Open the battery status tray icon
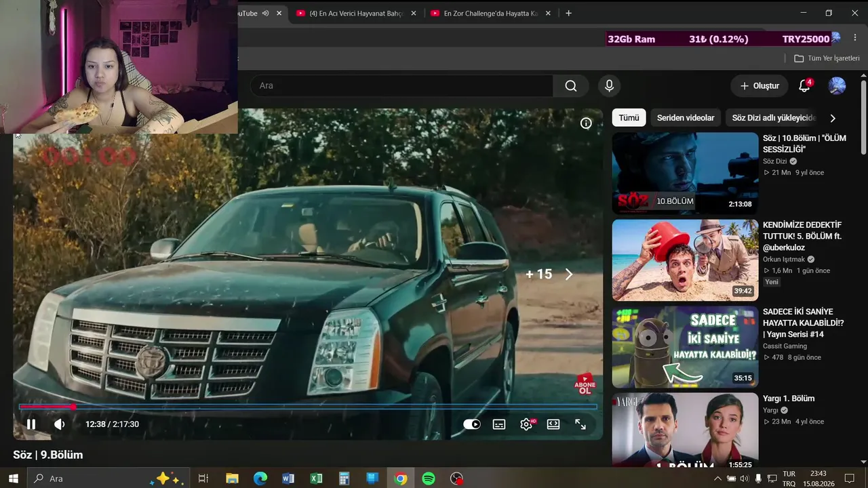Viewport: 868px width, 488px height. point(732,479)
